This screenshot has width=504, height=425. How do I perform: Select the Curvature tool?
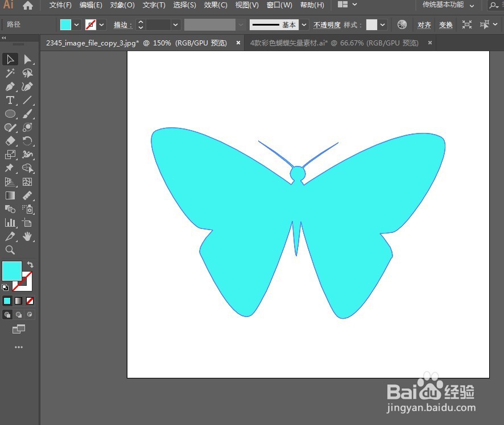[x=27, y=87]
